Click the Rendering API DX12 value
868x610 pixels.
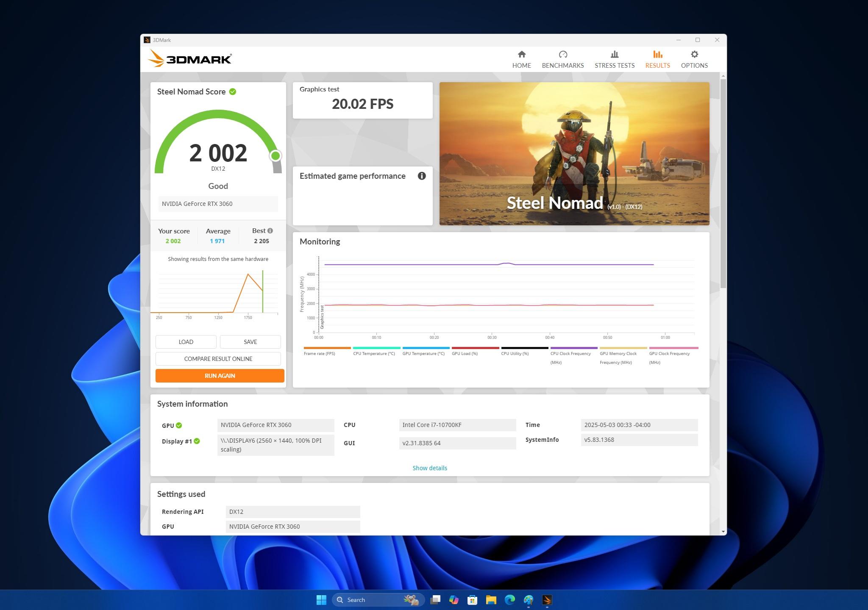pyautogui.click(x=293, y=512)
